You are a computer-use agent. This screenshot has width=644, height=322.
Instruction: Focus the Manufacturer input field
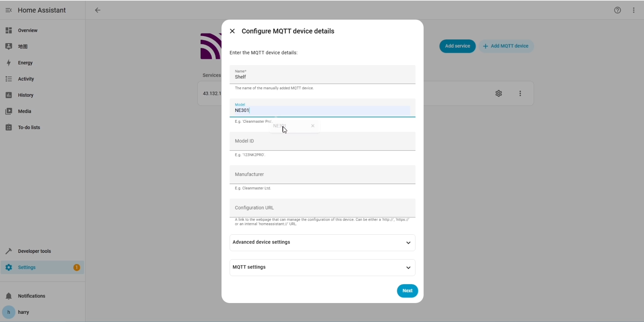322,174
